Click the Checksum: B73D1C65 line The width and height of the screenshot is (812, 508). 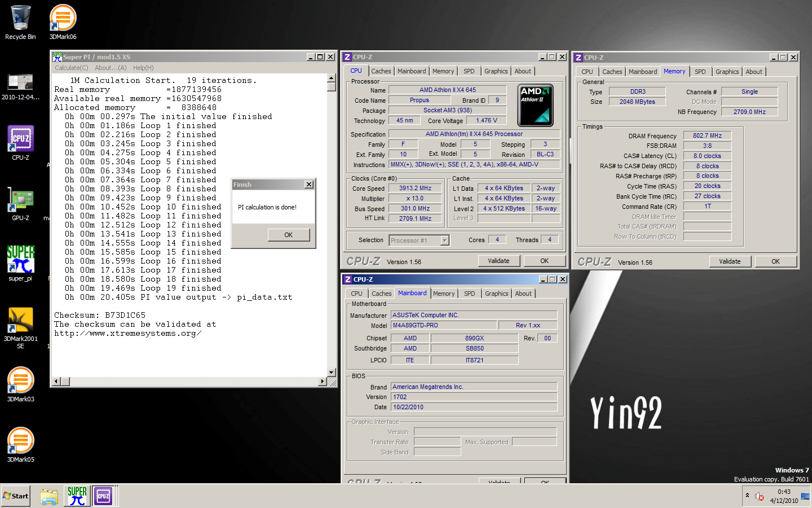coord(100,315)
